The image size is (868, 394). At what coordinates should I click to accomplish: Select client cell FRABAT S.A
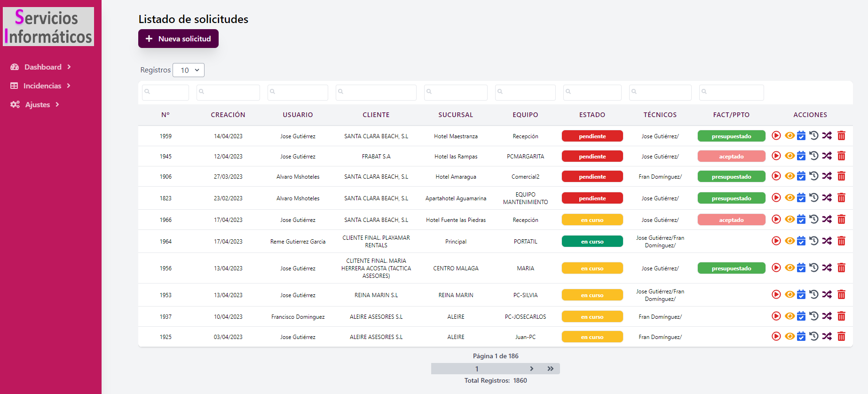click(376, 157)
